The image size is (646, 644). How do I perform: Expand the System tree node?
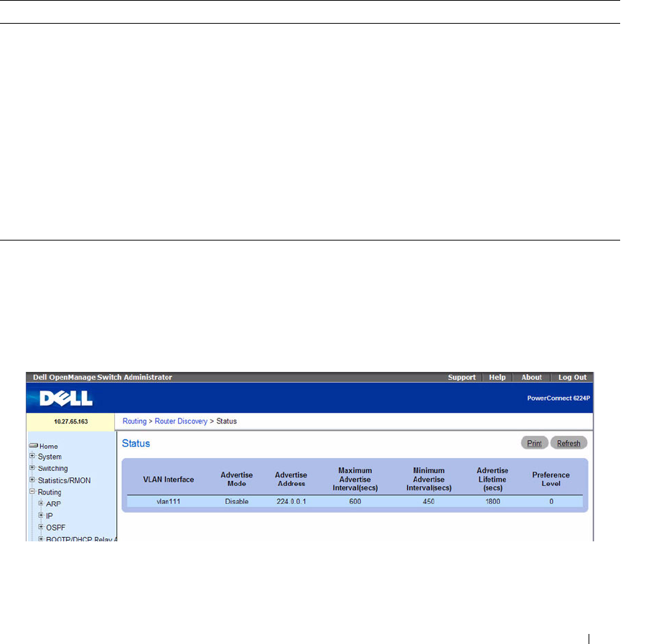point(32,456)
